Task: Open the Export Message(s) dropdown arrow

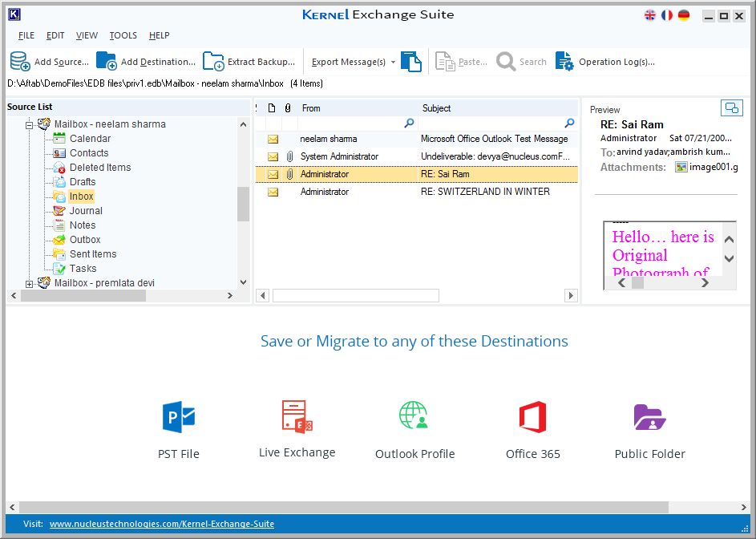Action: (x=393, y=62)
